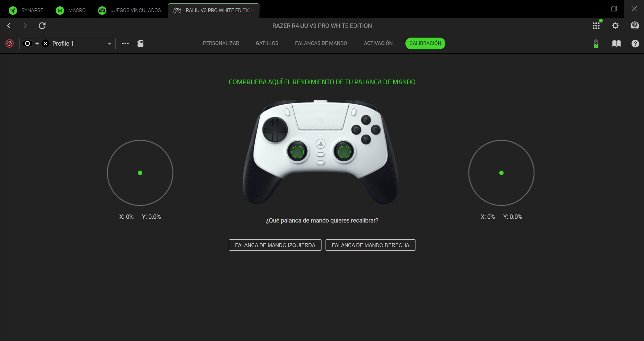Switch to the GATILLOS tab

(x=267, y=43)
